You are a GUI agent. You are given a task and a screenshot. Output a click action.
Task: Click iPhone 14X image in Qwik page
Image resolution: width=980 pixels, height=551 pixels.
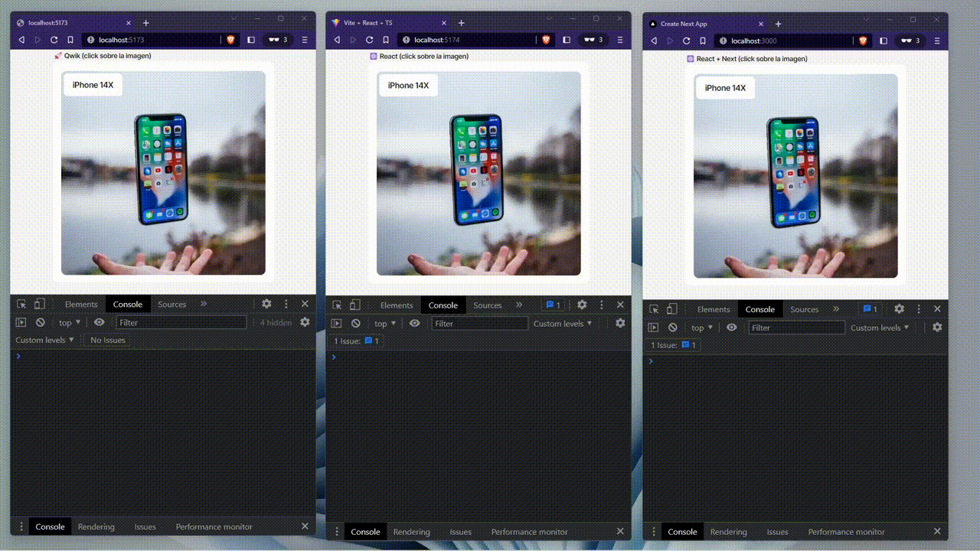[163, 173]
